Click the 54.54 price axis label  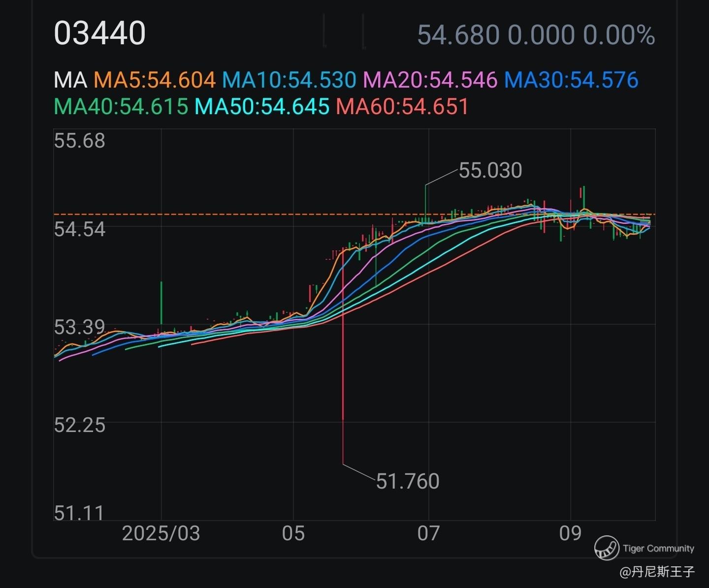click(79, 229)
